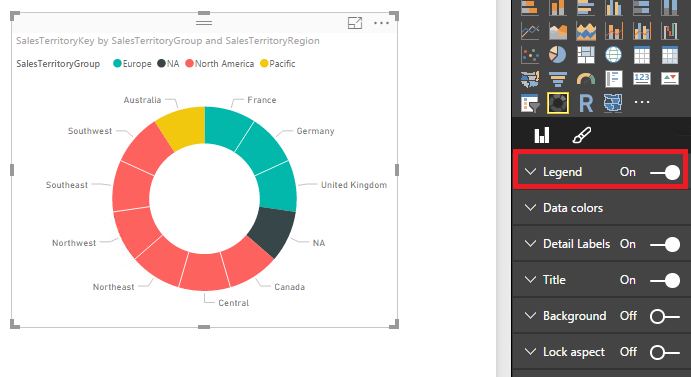Click the Southeast data label
Image resolution: width=691 pixels, height=377 pixels.
(67, 185)
